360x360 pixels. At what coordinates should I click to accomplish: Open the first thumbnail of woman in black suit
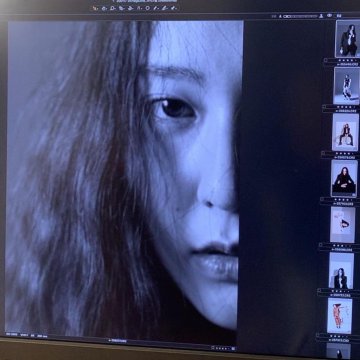click(x=347, y=39)
